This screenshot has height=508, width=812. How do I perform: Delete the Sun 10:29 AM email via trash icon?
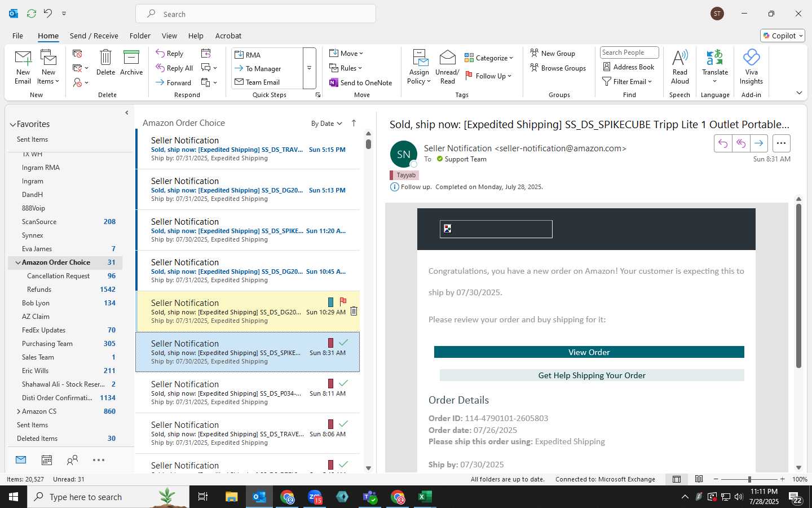(354, 311)
